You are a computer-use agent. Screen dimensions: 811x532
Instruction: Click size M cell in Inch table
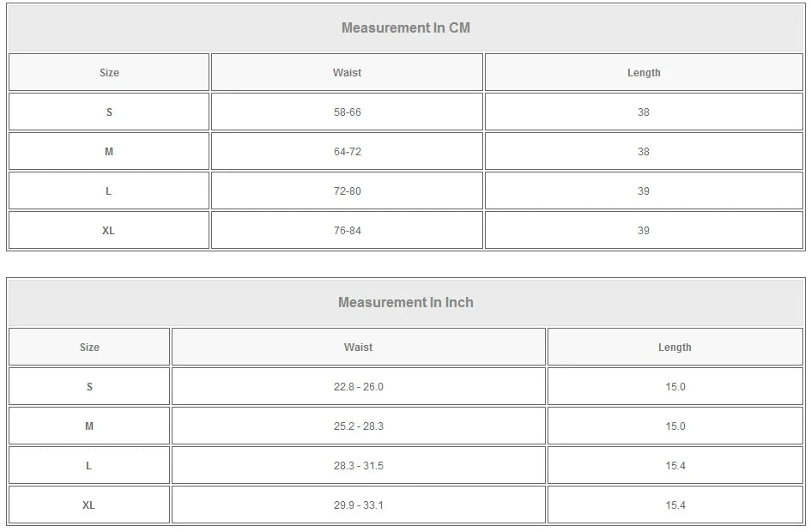coord(89,426)
